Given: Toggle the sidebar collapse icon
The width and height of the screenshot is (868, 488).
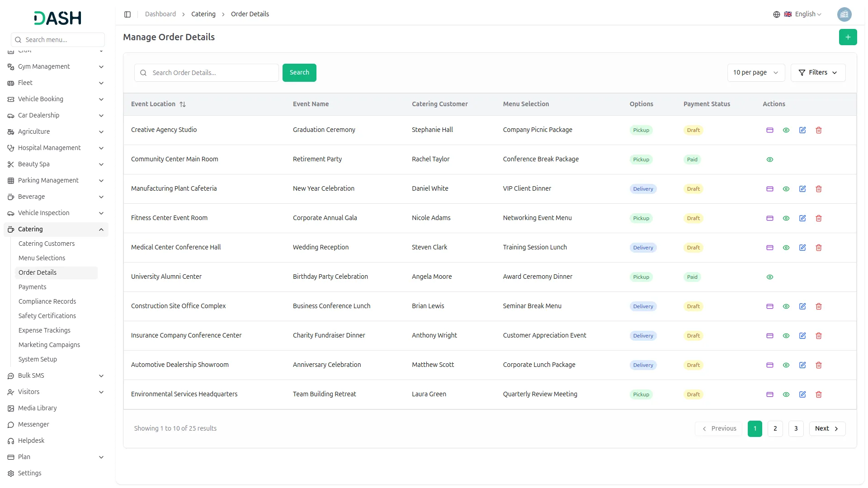Looking at the screenshot, I should pos(127,14).
